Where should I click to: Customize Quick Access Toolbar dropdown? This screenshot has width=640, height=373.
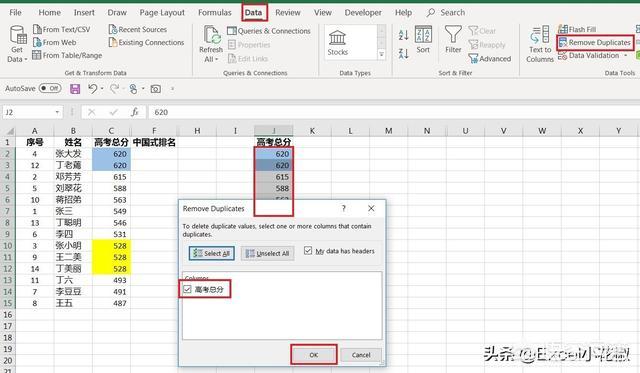tap(172, 89)
